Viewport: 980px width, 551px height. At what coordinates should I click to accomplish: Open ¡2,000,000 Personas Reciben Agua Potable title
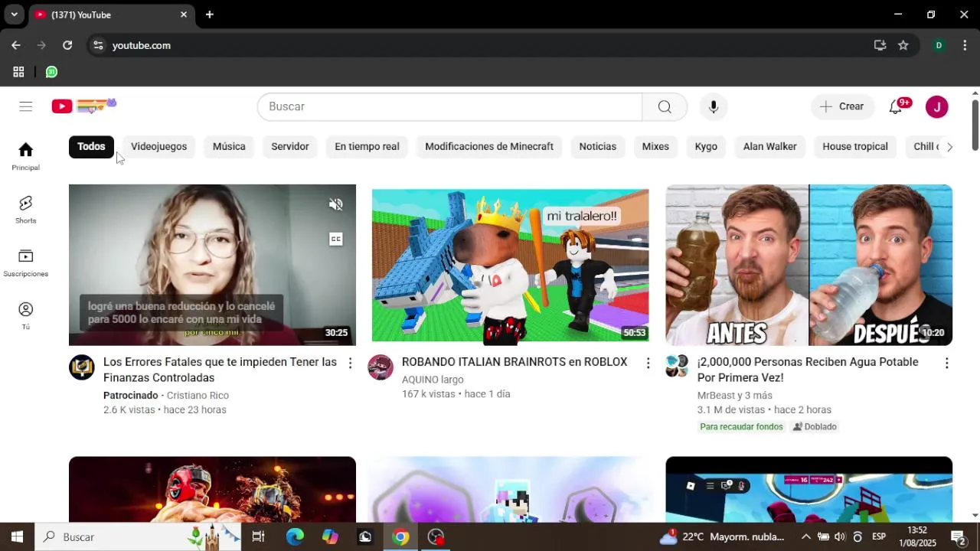[808, 370]
